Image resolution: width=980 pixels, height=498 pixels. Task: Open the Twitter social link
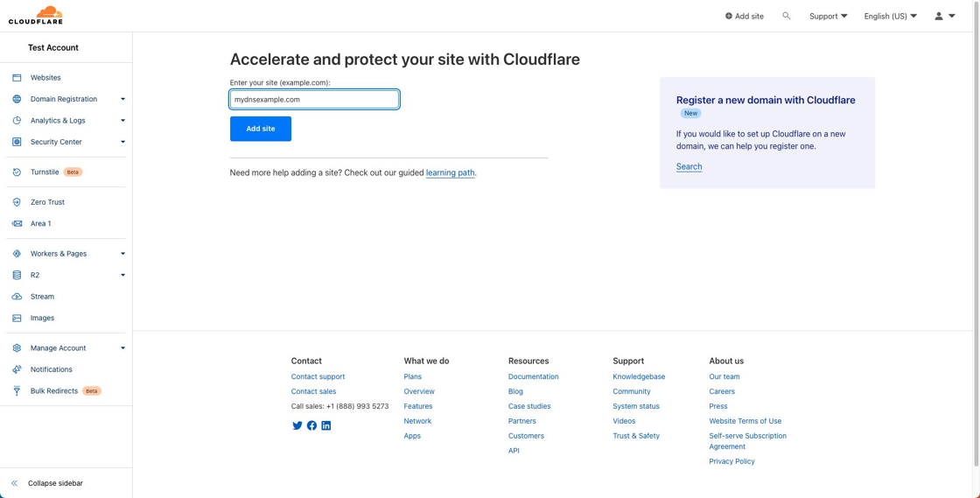(x=297, y=425)
